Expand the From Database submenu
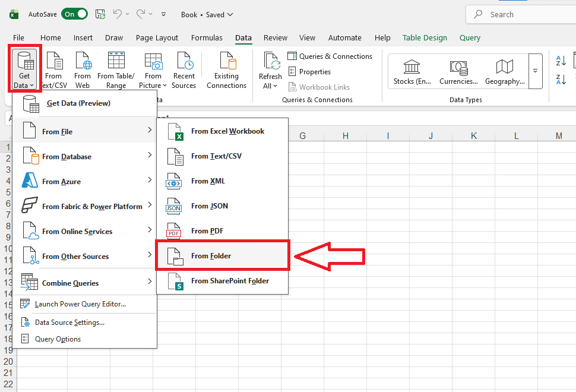 tap(85, 157)
